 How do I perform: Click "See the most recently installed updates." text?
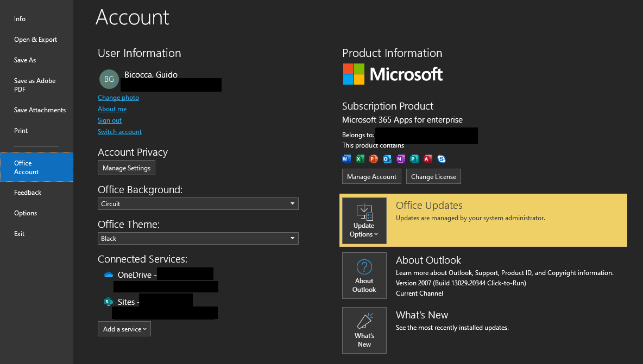coord(452,328)
